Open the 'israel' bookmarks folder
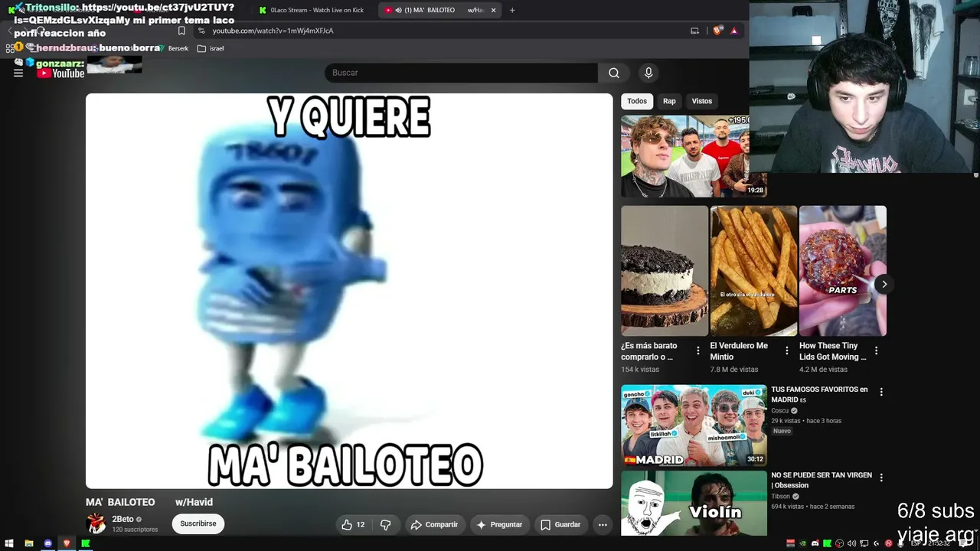 click(x=211, y=48)
